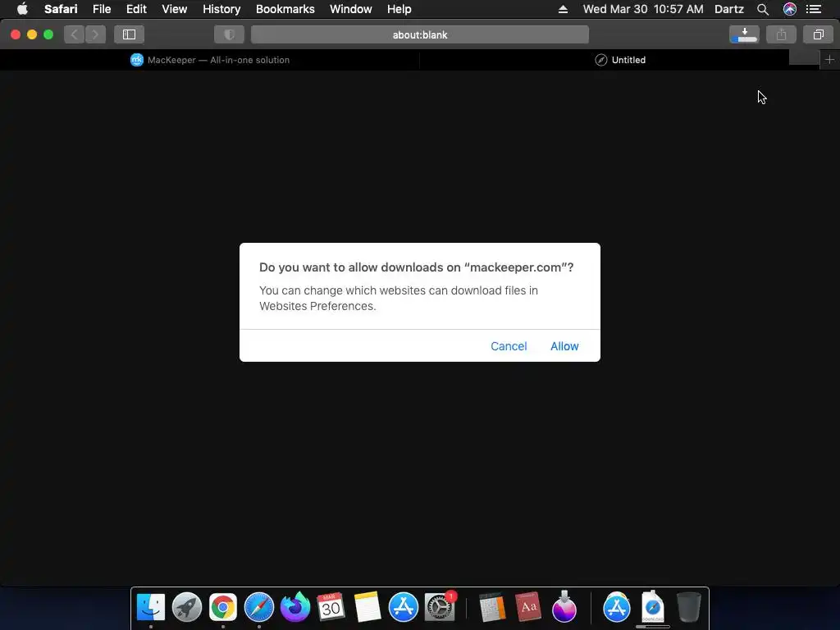Switch to the MacKeeper tab

(210, 60)
